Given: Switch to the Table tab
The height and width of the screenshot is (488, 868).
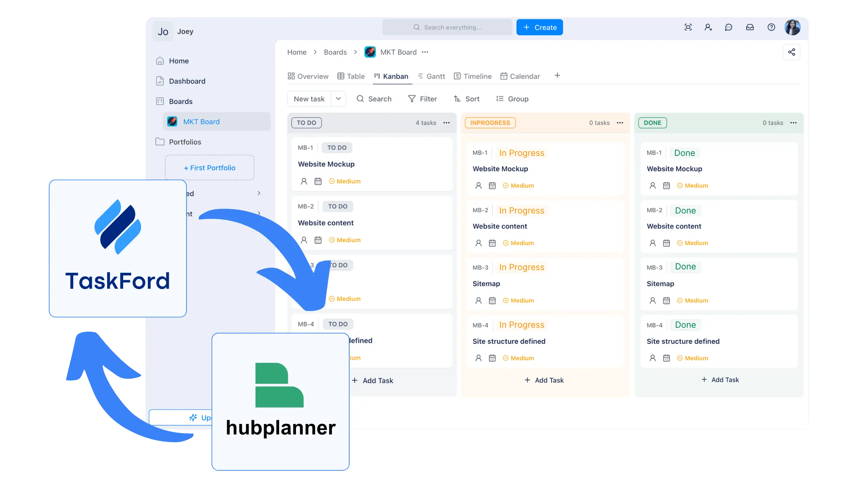Looking at the screenshot, I should pyautogui.click(x=351, y=76).
